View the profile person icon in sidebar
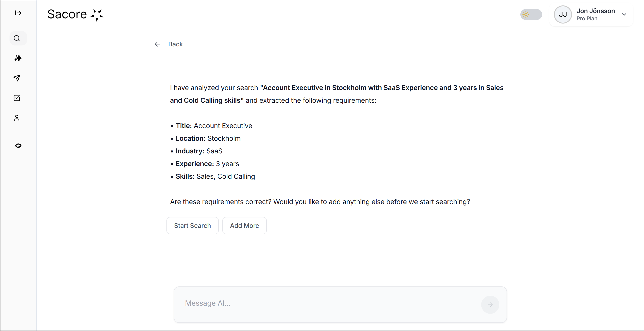 (x=17, y=118)
